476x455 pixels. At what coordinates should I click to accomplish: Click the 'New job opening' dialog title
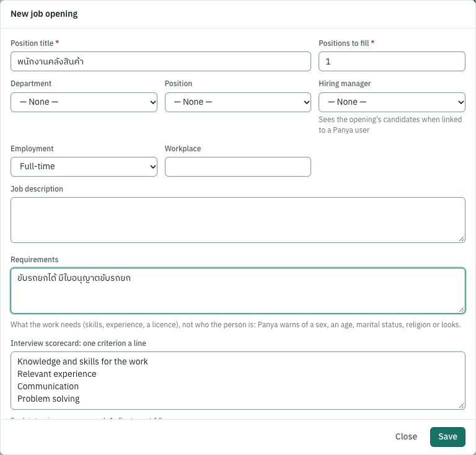click(x=44, y=14)
